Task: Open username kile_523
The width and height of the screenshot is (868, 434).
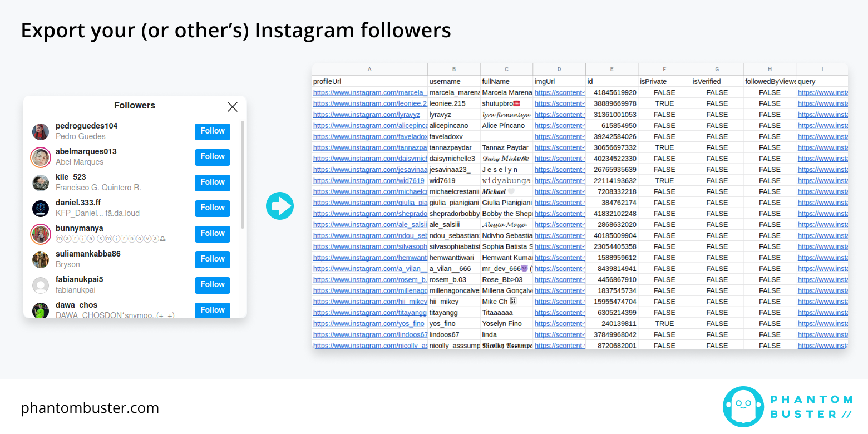Action: click(71, 177)
